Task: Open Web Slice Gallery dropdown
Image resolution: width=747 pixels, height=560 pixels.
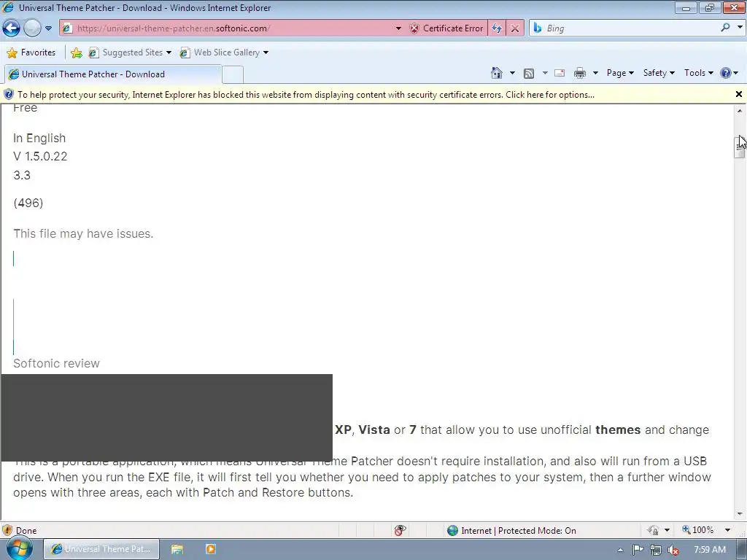Action: point(224,52)
